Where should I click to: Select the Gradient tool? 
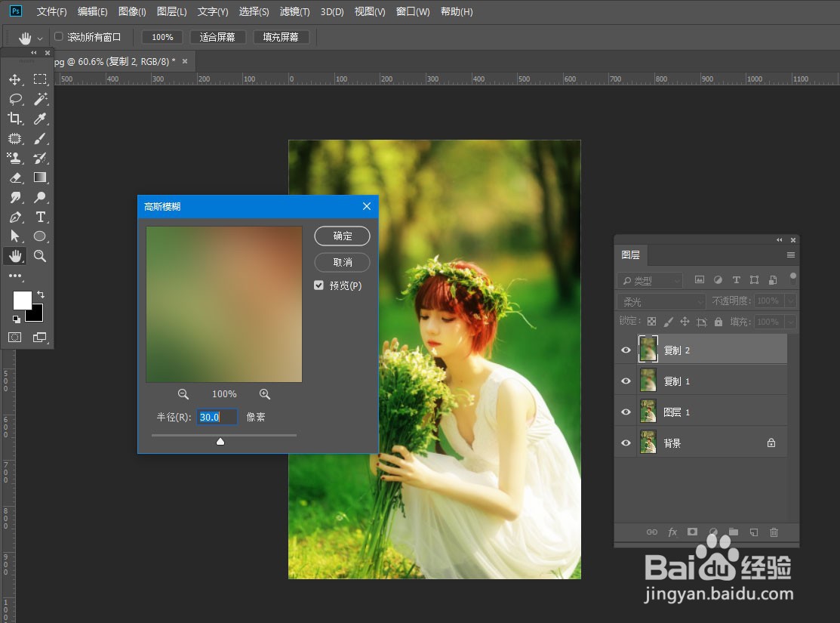click(40, 177)
